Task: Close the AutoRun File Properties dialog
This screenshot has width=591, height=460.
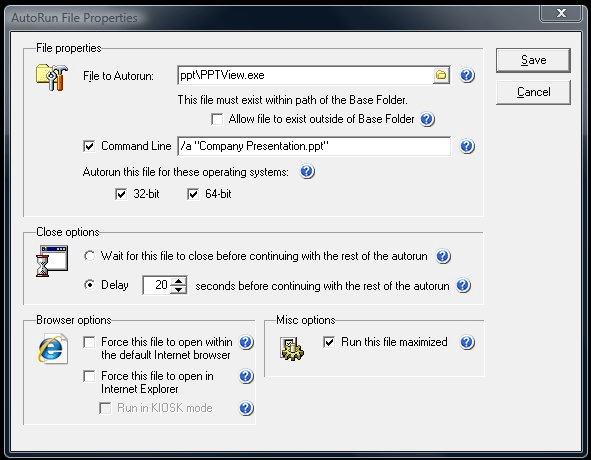Action: pyautogui.click(x=561, y=14)
